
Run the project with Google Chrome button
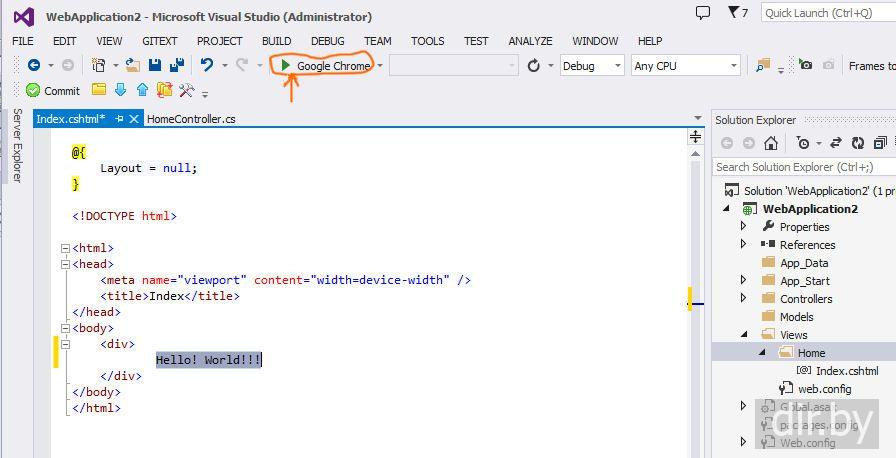tap(324, 66)
